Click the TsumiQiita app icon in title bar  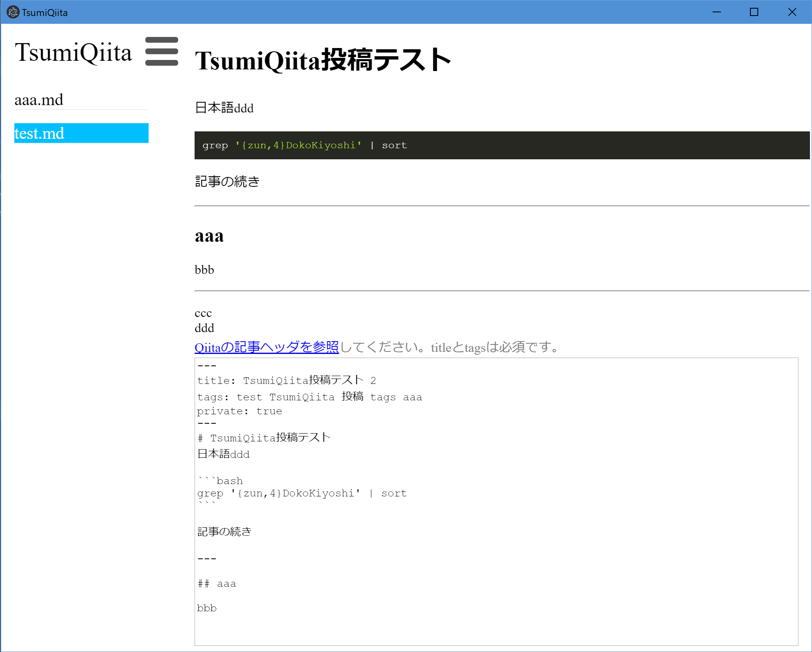13,12
